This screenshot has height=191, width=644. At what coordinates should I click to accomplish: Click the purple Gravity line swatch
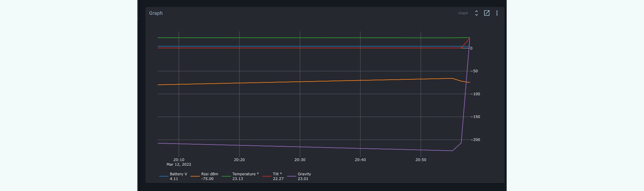point(292,176)
